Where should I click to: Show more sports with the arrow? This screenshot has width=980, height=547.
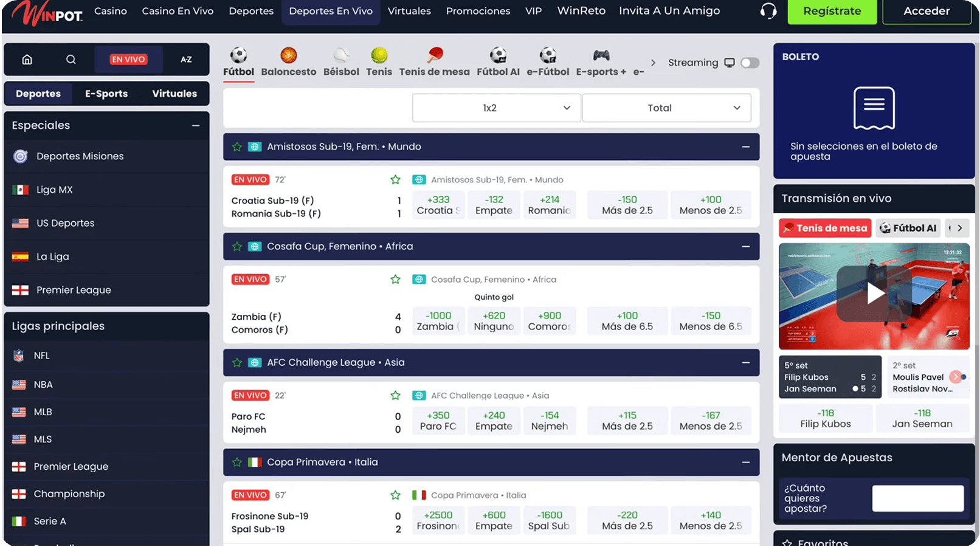(x=653, y=63)
